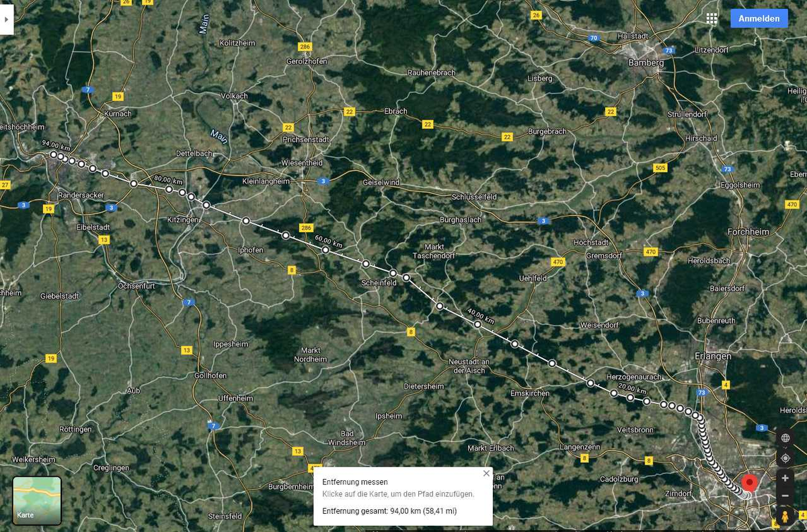Image resolution: width=807 pixels, height=532 pixels.
Task: Click the Anmelden sign-in button
Action: pyautogui.click(x=759, y=19)
